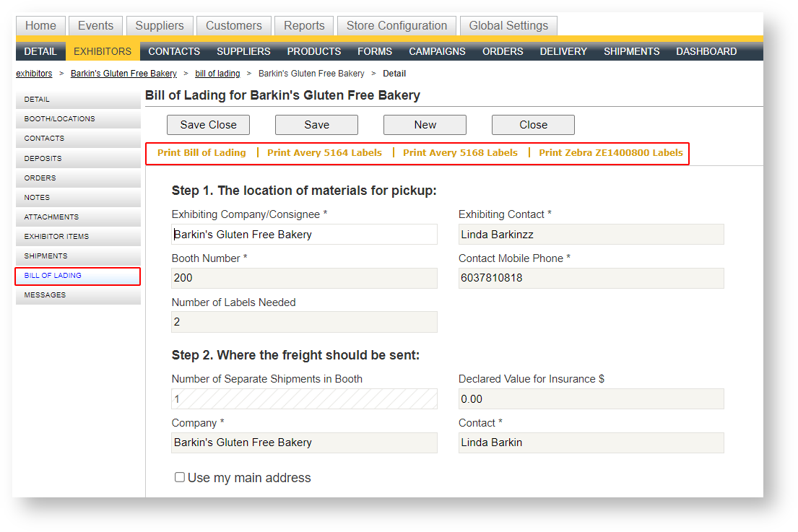Go to the DASHBOARD menu item
The height and width of the screenshot is (532, 798).
click(706, 51)
